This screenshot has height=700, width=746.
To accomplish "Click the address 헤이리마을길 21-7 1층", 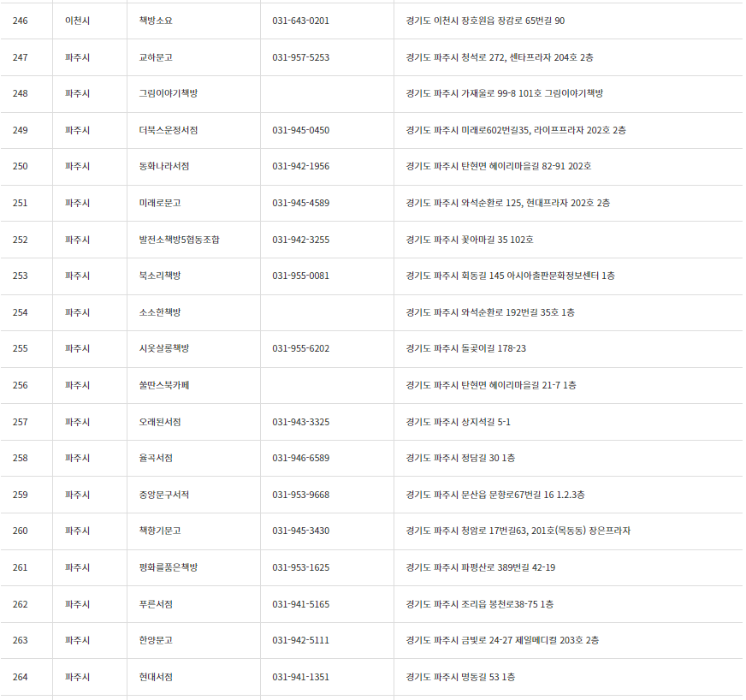I will (491, 385).
